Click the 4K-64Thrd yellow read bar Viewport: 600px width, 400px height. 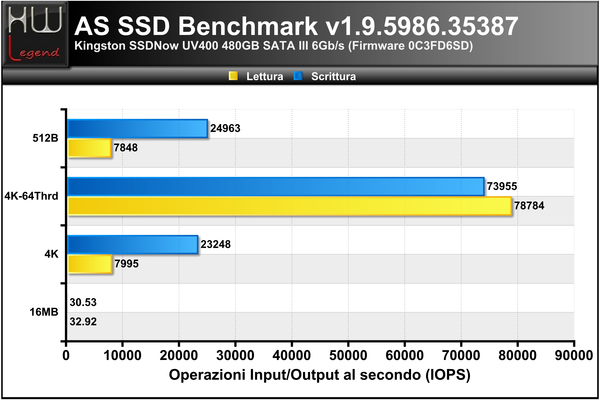coord(290,206)
